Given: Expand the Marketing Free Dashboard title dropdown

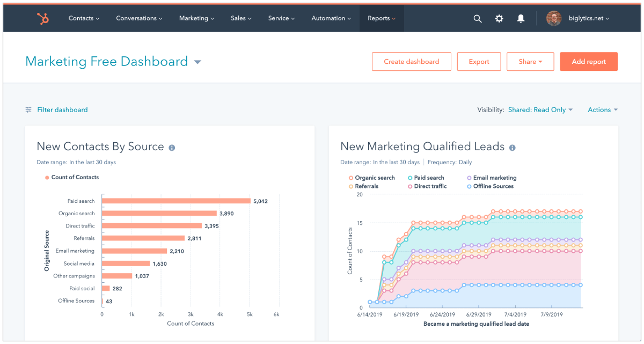Looking at the screenshot, I should point(197,62).
